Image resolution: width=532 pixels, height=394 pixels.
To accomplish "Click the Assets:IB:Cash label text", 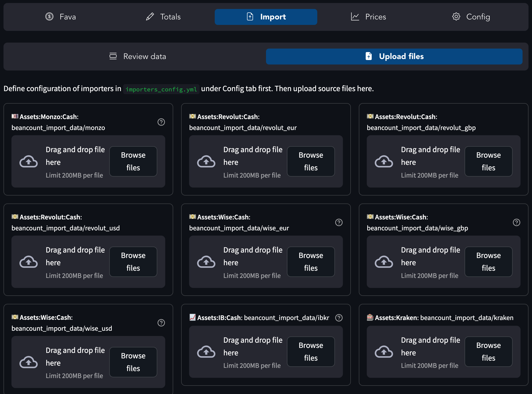I will (220, 318).
